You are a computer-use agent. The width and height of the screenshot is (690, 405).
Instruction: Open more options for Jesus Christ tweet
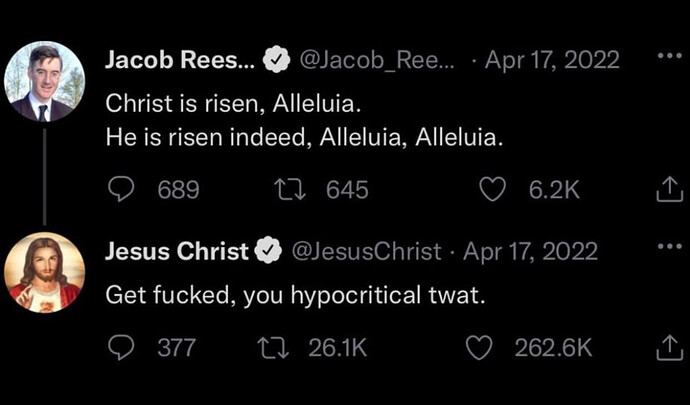pos(670,247)
